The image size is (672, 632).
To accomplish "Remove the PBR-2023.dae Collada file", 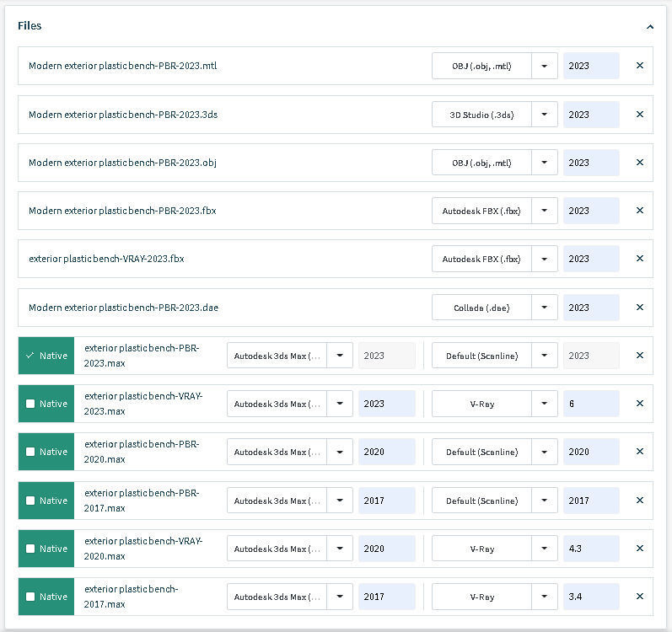I will 640,308.
